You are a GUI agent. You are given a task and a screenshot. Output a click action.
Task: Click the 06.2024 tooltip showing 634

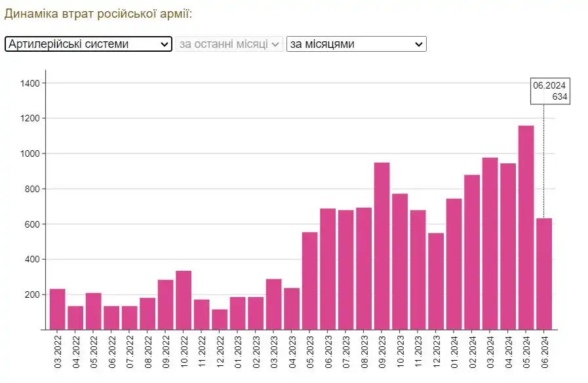[x=549, y=91]
